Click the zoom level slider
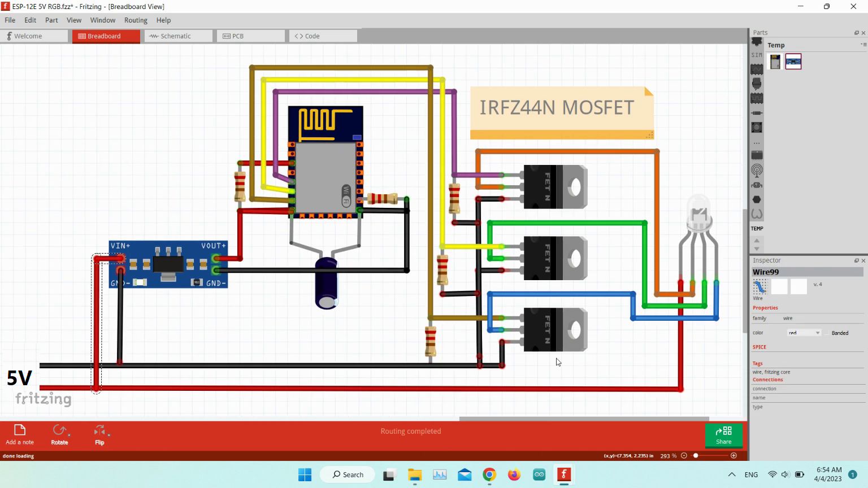The image size is (868, 488). pos(696,456)
